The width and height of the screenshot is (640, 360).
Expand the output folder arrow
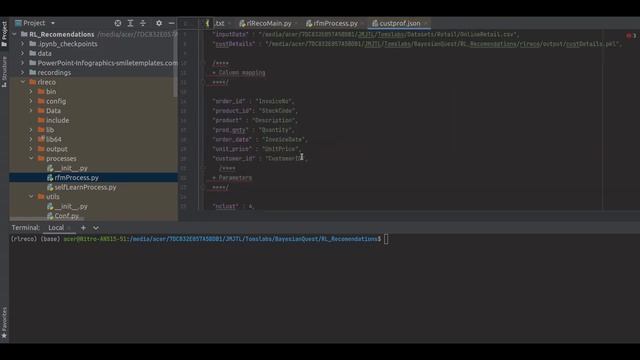click(x=31, y=149)
